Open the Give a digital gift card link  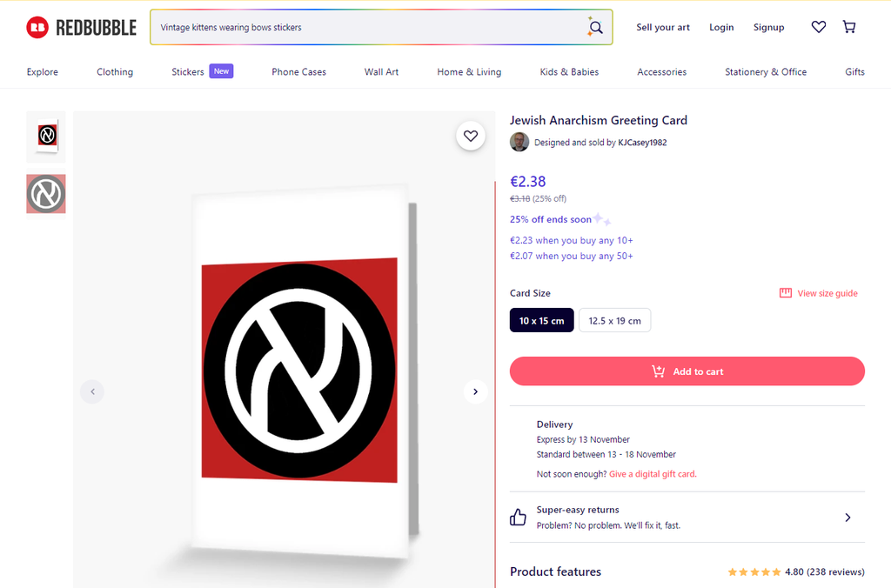652,474
